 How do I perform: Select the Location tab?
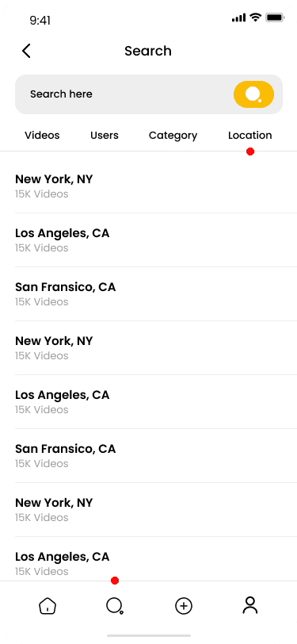(x=249, y=135)
